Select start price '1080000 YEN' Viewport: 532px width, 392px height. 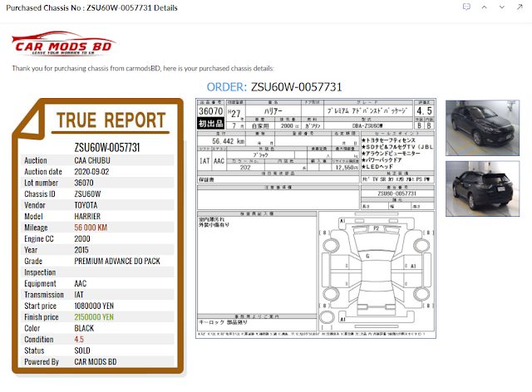[94, 306]
